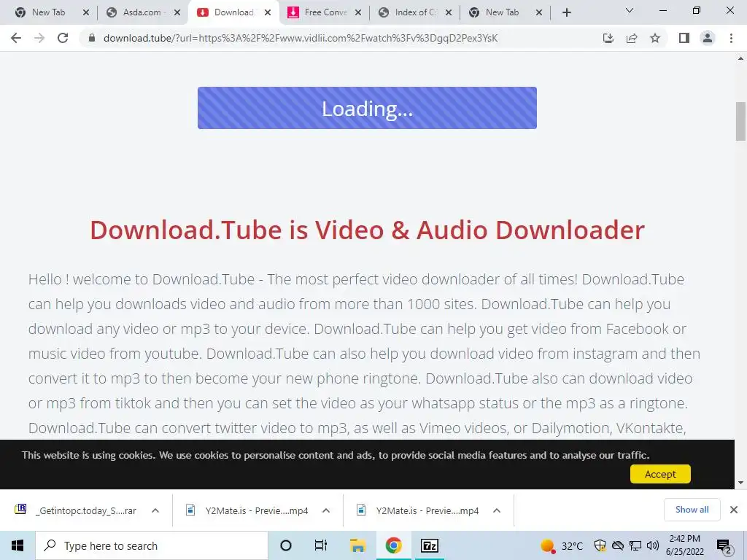Image resolution: width=747 pixels, height=560 pixels.
Task: Open Windows Security tray icon
Action: click(600, 545)
